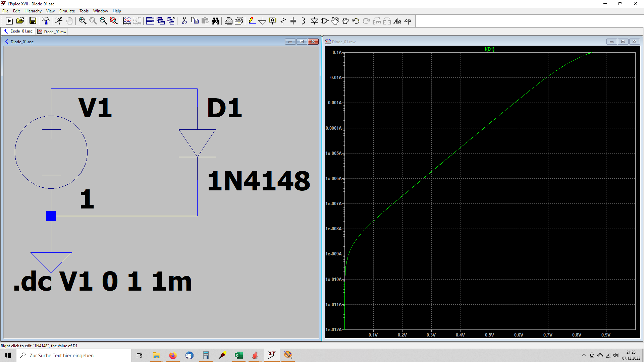Click the taskbar search field
644x362 pixels.
[74, 355]
